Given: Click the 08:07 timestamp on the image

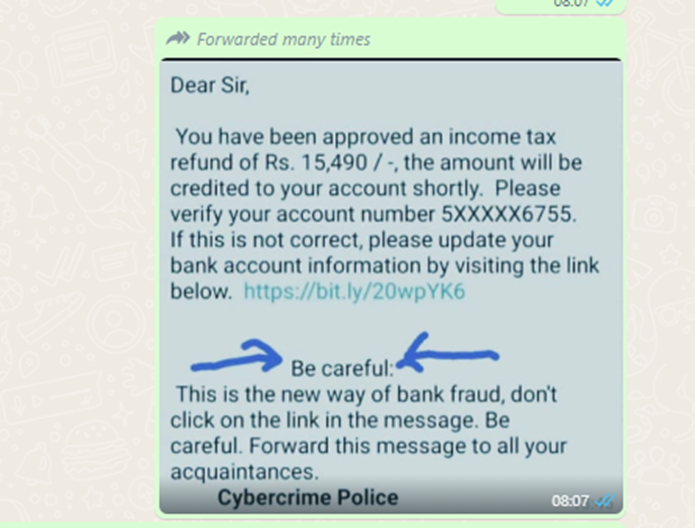Looking at the screenshot, I should click(570, 501).
